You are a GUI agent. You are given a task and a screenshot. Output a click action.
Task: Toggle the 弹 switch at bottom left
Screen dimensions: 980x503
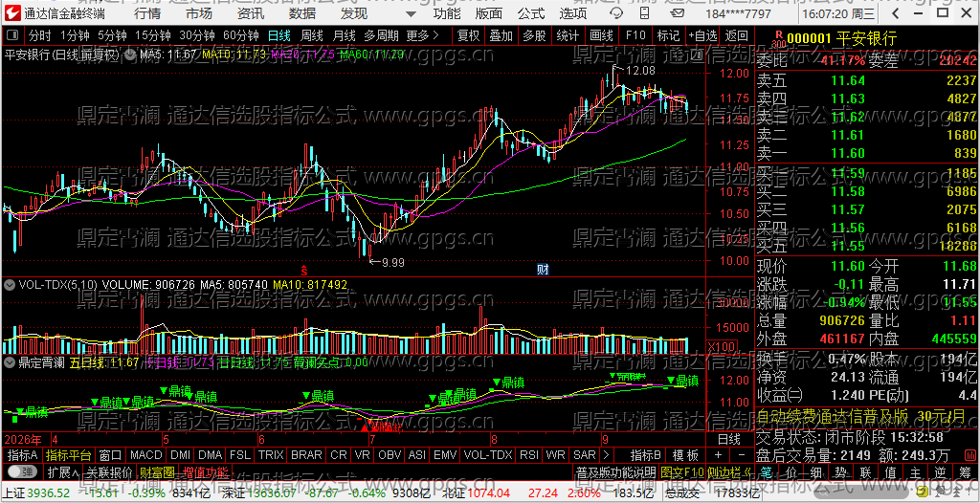pyautogui.click(x=23, y=471)
